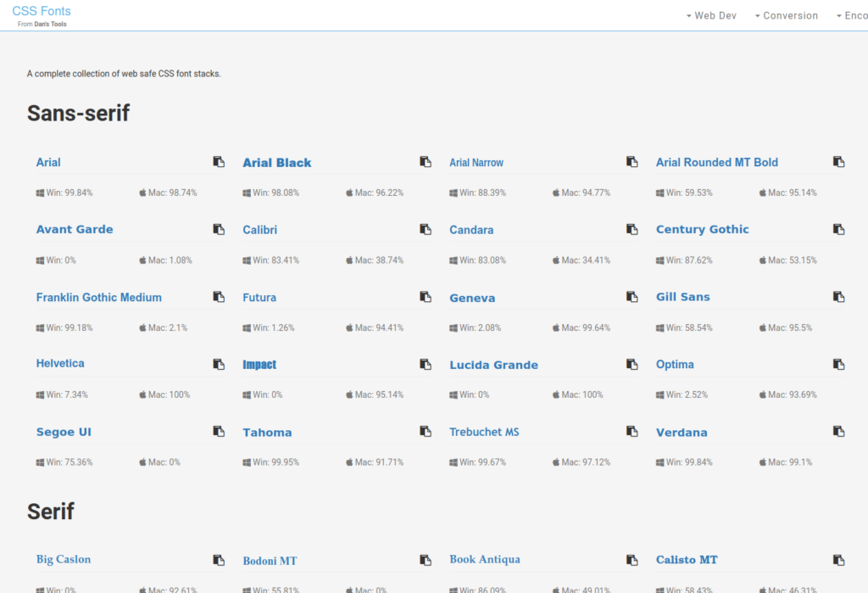Open the Segoe UI font link
Screen dimensions: 868x593
tap(64, 432)
